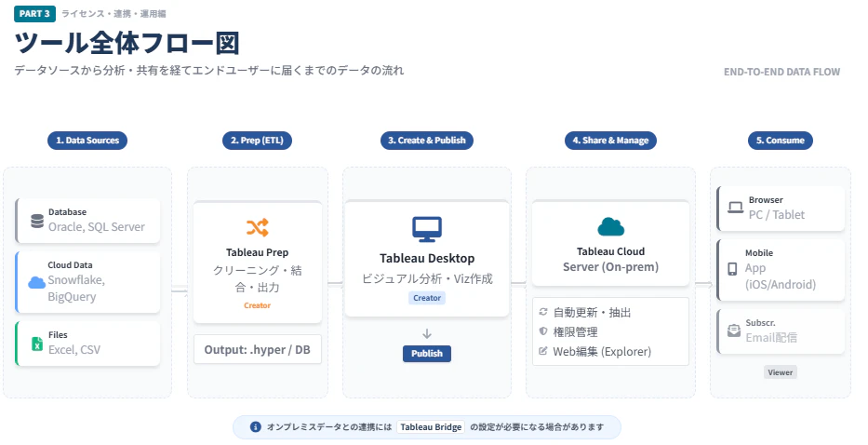Viewport: 868px width, 445px height.
Task: Click the mobile phone icon beside Mobile App
Action: click(x=732, y=269)
